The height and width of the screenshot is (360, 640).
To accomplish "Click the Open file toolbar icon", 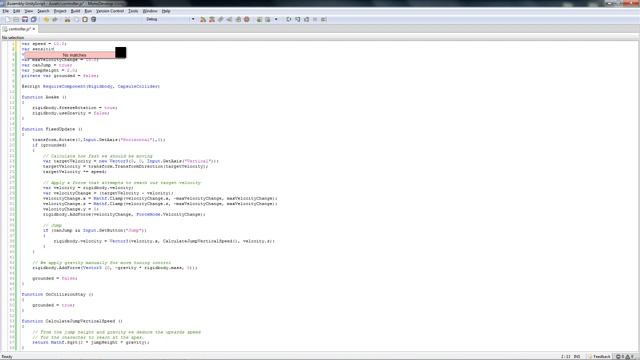I will point(16,20).
